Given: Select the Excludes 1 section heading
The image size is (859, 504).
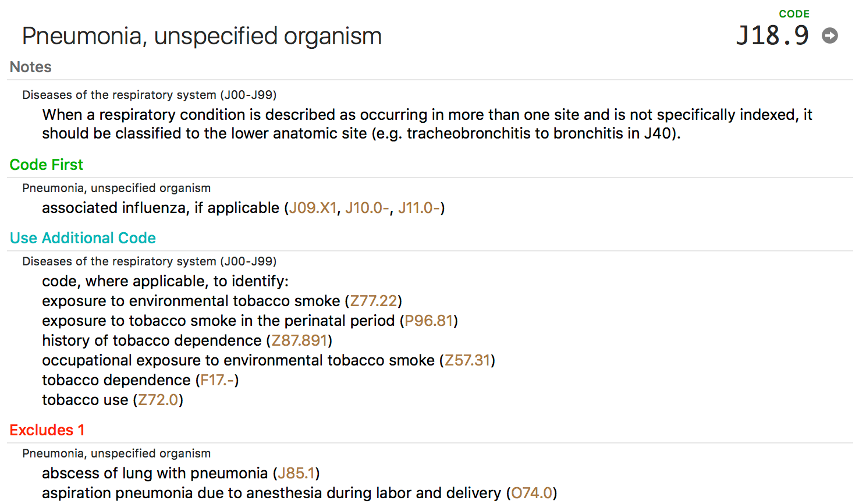Looking at the screenshot, I should click(x=47, y=430).
